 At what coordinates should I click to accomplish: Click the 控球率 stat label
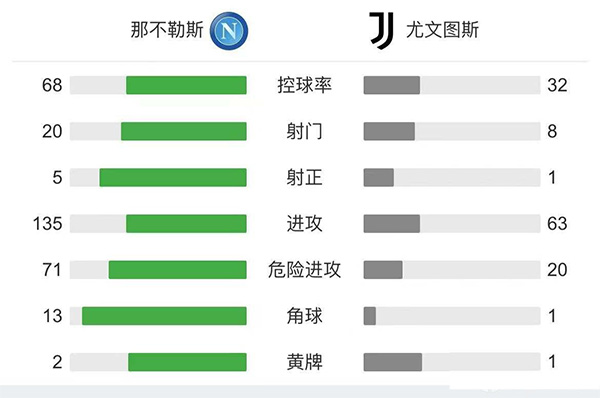click(305, 85)
